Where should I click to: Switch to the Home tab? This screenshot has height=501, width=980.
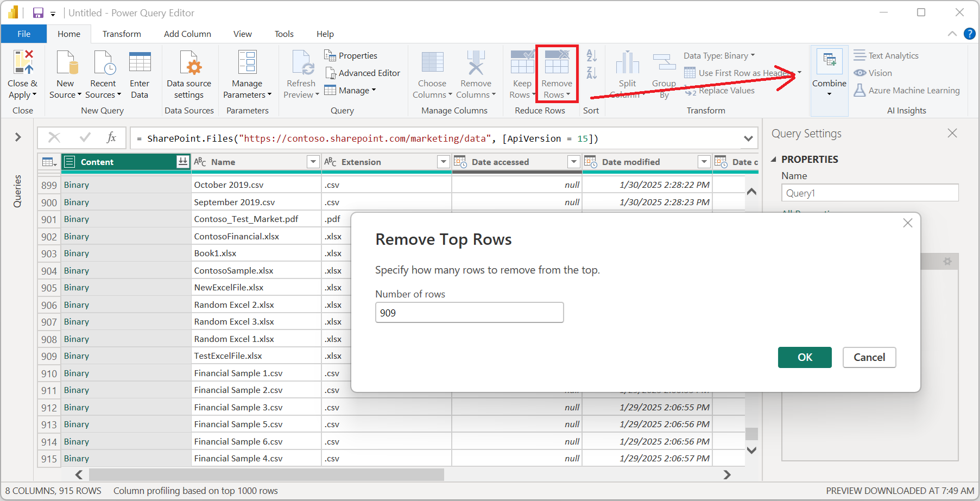coord(69,34)
